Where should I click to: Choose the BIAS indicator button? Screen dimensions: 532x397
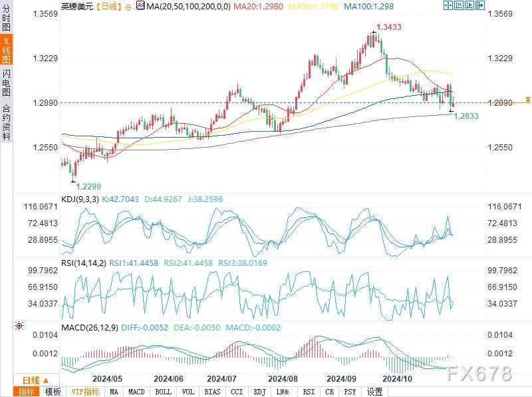212,392
